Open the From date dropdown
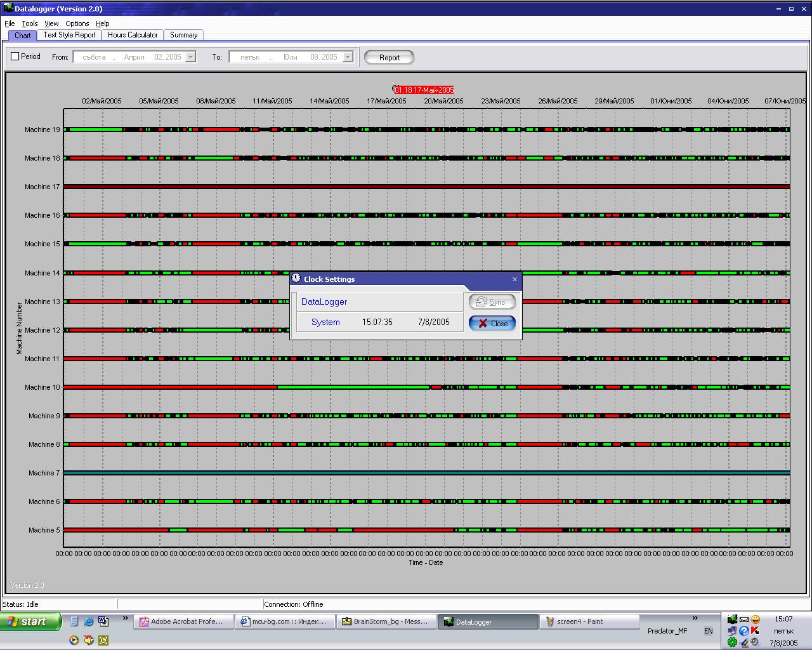Viewport: 812px width, 650px height. (x=190, y=57)
